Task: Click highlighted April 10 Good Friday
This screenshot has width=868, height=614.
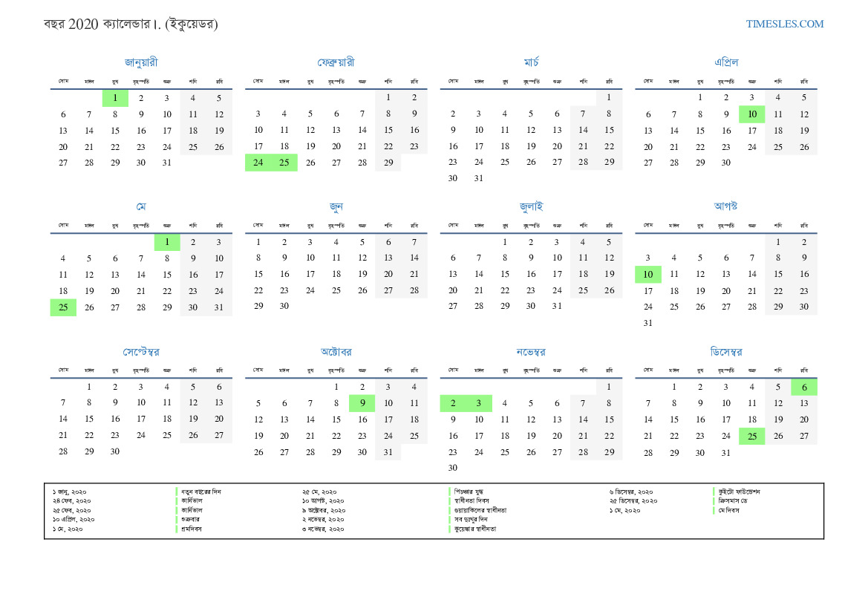Action: 751,114
